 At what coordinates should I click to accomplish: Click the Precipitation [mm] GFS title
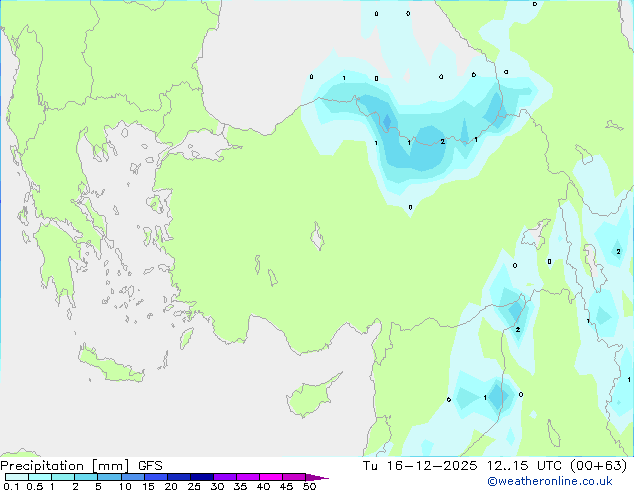[x=81, y=466]
